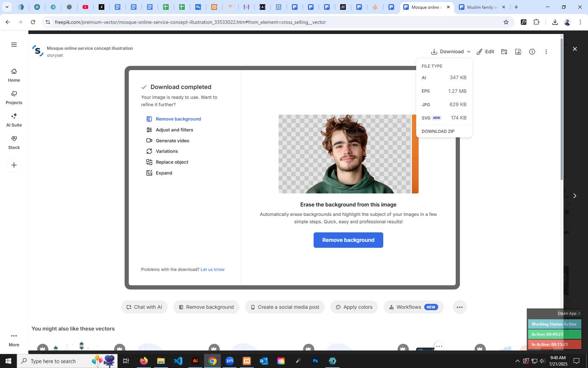Reload the page
This screenshot has height=368, width=588.
point(33,22)
